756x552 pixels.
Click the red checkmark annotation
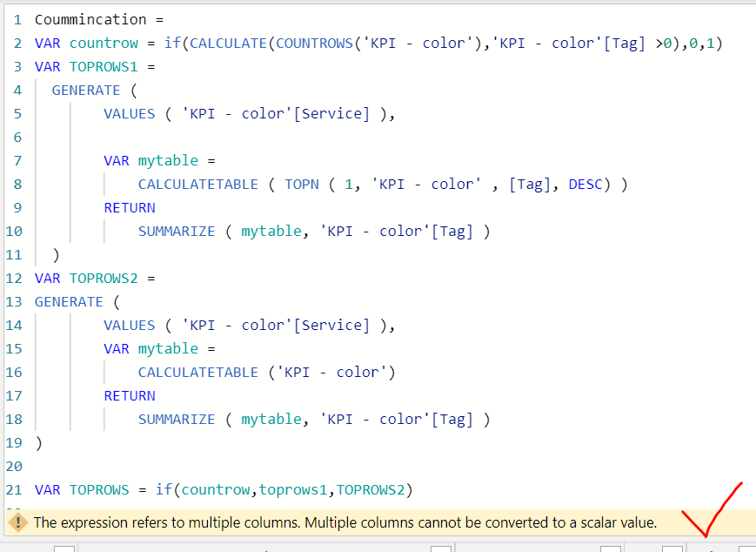click(713, 509)
